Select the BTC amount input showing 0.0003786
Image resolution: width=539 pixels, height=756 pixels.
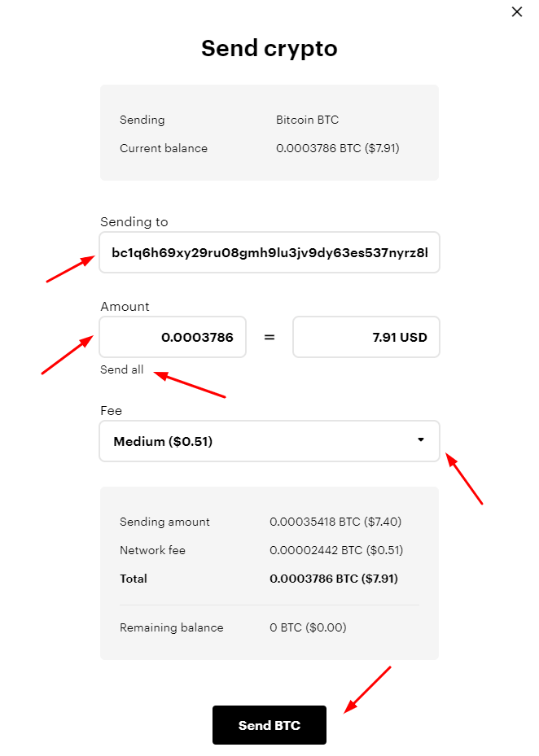(x=172, y=337)
